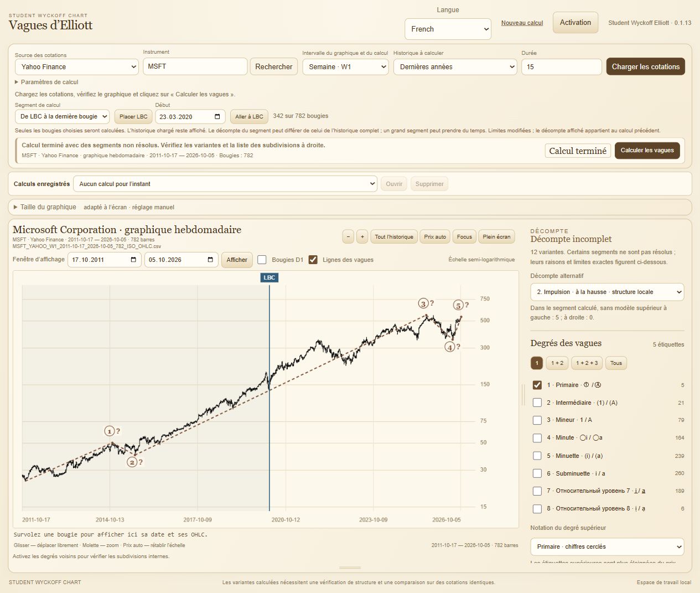The height and width of the screenshot is (593, 700).
Task: Zoom in the chart with the plus button
Action: point(362,237)
